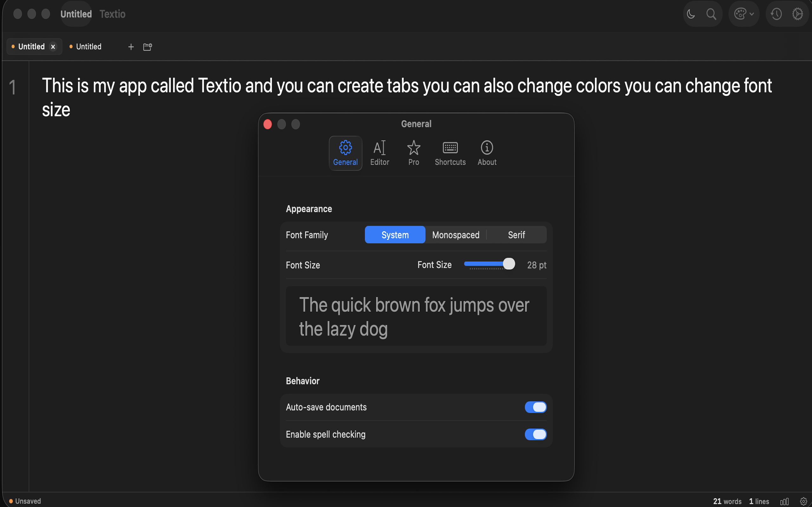Switch to the Editor preferences section

pyautogui.click(x=379, y=152)
